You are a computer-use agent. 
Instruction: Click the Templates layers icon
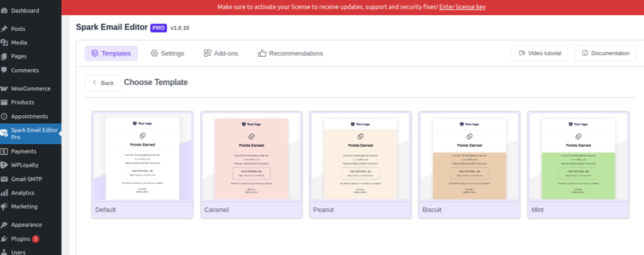pos(95,53)
